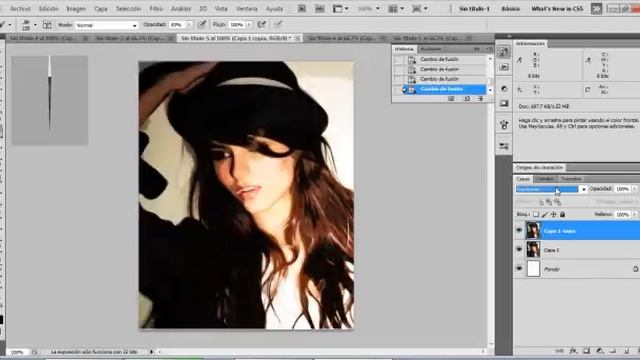Launch Mini Bridge from the application bar
640x360 pixels.
[x=320, y=9]
